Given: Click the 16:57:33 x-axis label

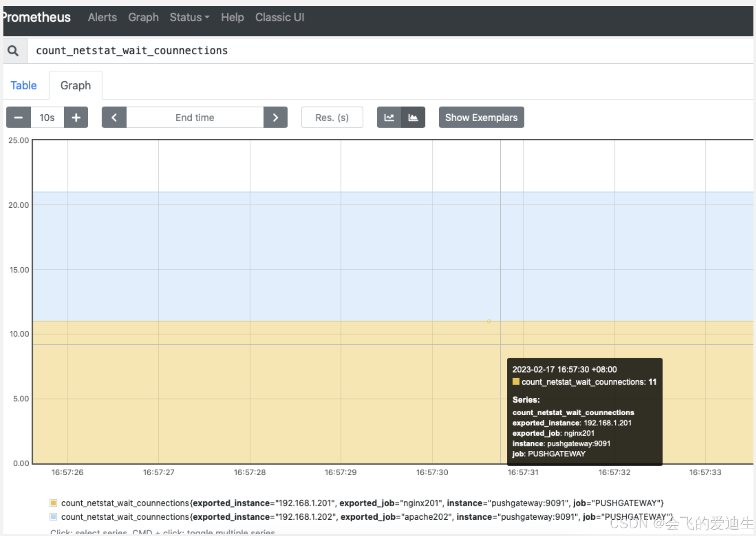Looking at the screenshot, I should [705, 472].
